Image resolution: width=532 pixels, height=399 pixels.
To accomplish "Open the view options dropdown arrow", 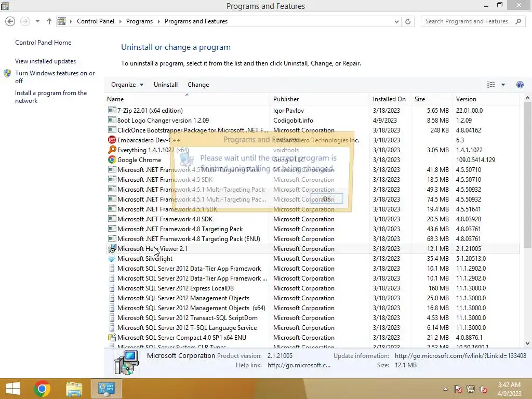I will (x=503, y=85).
